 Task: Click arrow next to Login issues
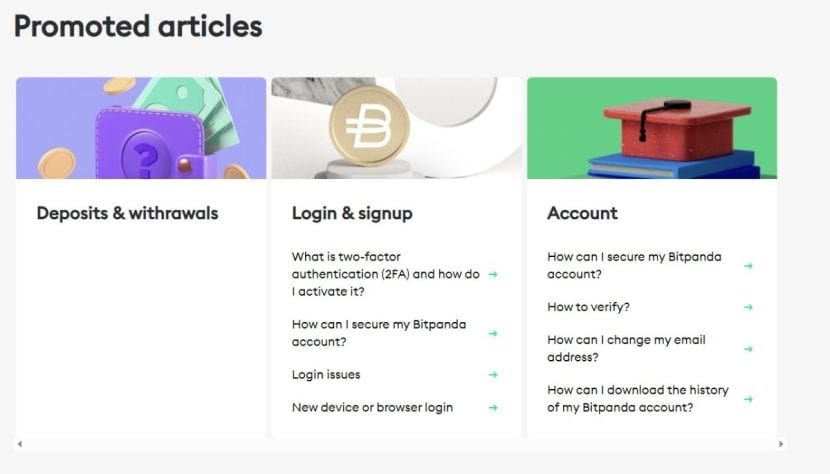pyautogui.click(x=493, y=374)
